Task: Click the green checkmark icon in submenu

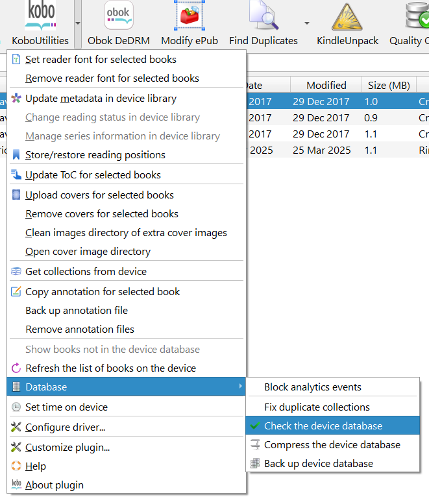Action: 255,426
